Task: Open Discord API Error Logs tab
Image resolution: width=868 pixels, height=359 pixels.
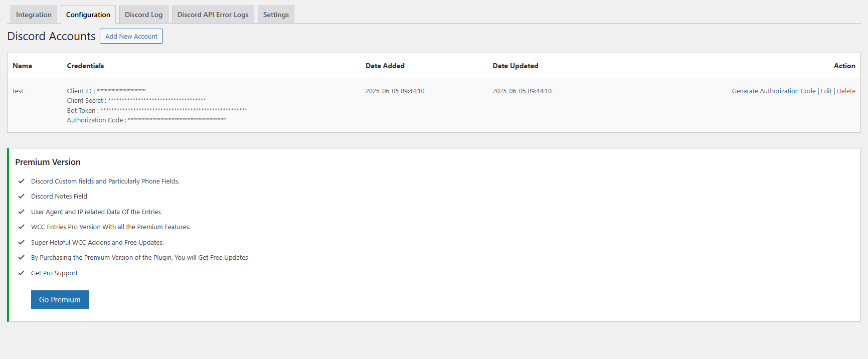Action: (213, 15)
